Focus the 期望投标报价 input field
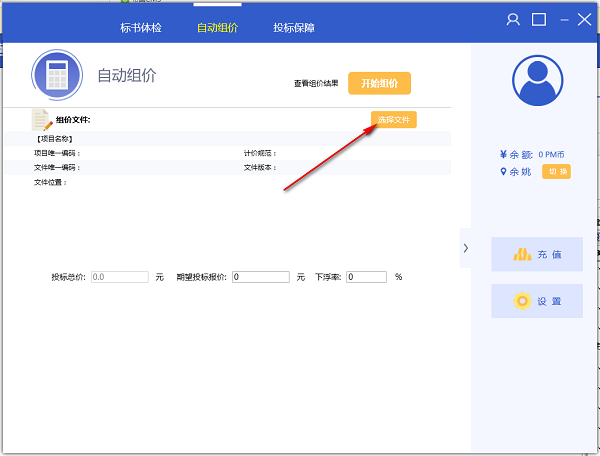This screenshot has height=456, width=600. pos(261,277)
